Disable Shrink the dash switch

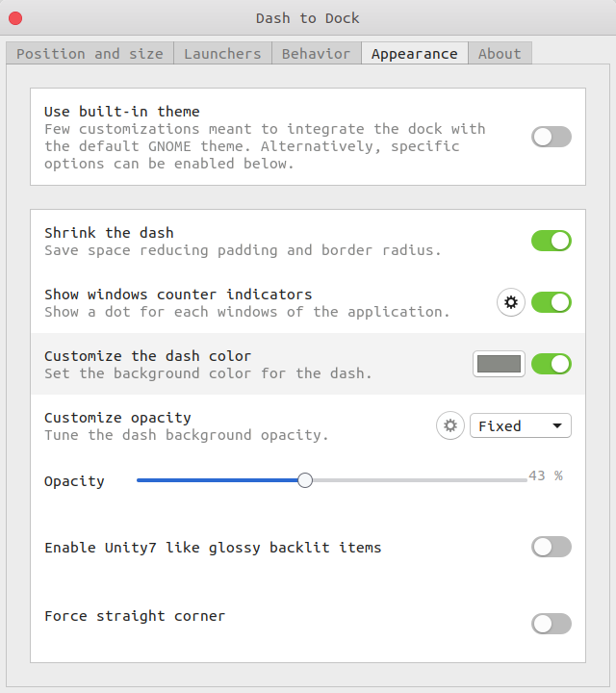[552, 241]
